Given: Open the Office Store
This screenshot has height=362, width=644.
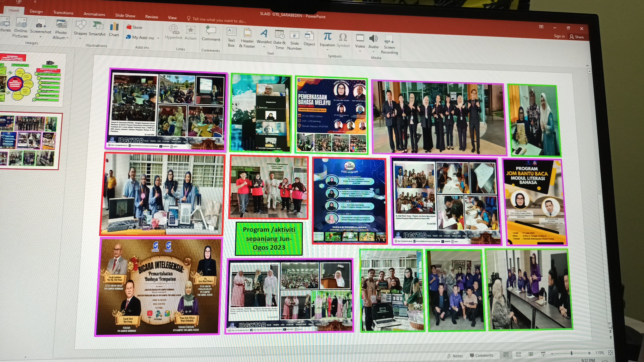Looking at the screenshot, I should pos(135,27).
